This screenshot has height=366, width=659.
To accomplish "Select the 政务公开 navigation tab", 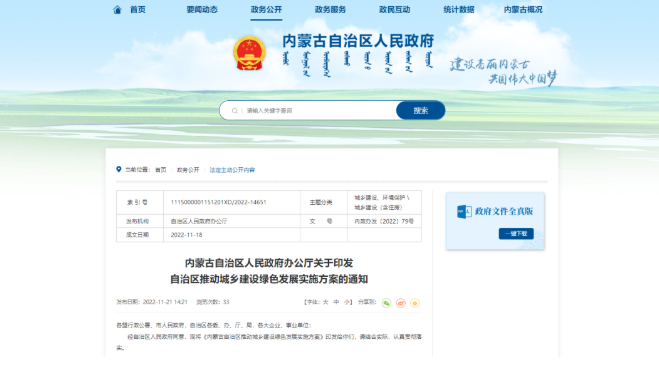I will pyautogui.click(x=266, y=10).
